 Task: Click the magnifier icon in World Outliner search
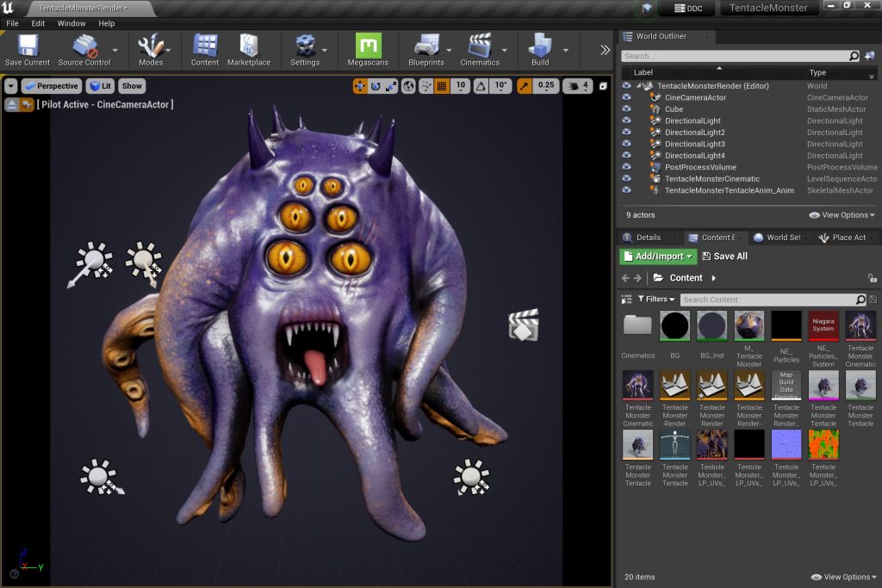[x=854, y=56]
